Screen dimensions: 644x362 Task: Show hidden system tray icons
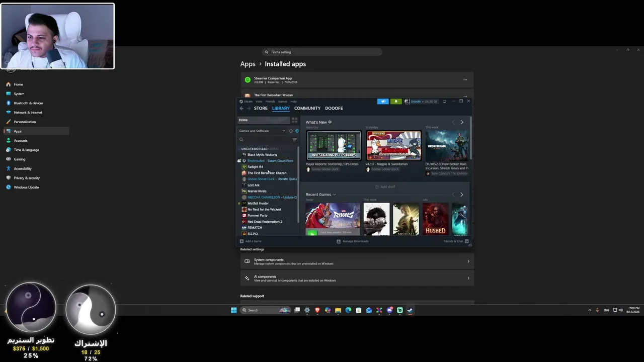coord(590,310)
